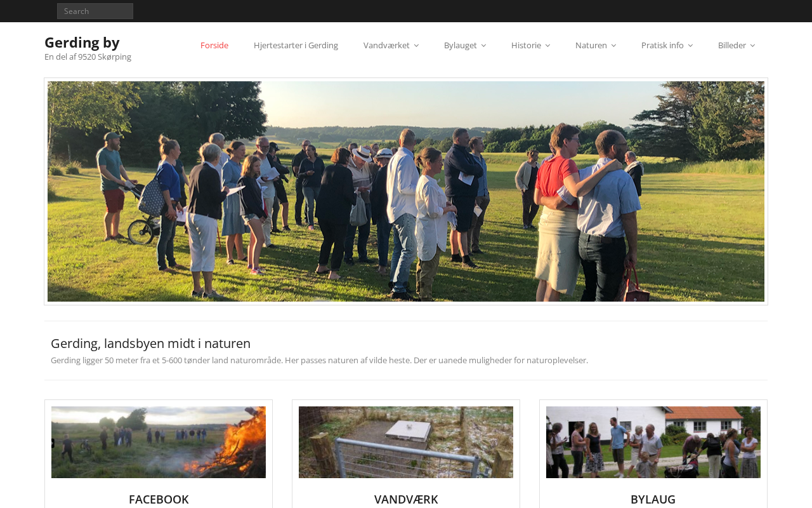Open the bonfire Facebook thumbnail
Viewport: 812px width, 508px height.
point(159,442)
